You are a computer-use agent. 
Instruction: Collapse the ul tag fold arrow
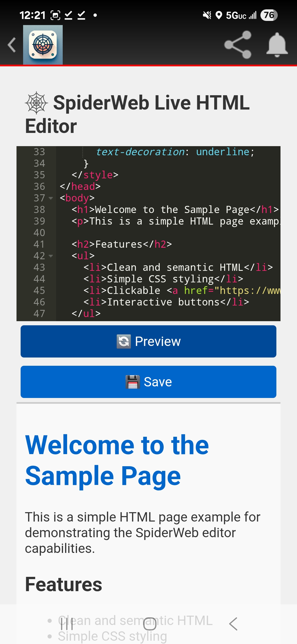click(51, 256)
